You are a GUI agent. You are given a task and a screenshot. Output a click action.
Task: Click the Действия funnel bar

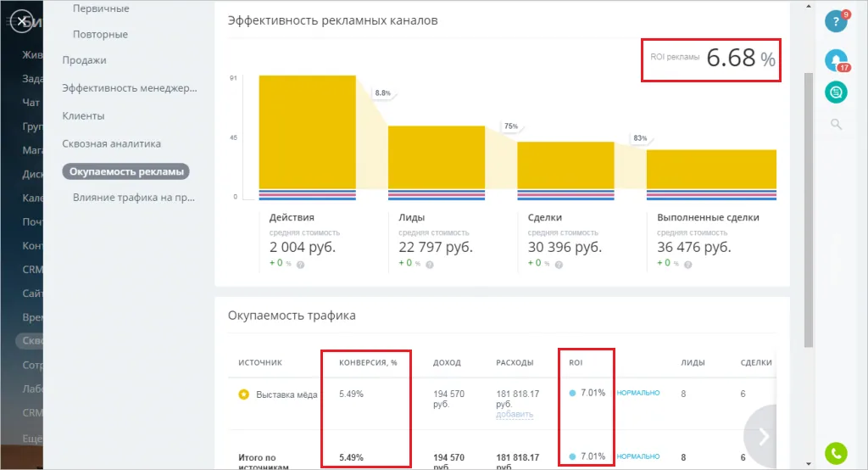(x=307, y=131)
